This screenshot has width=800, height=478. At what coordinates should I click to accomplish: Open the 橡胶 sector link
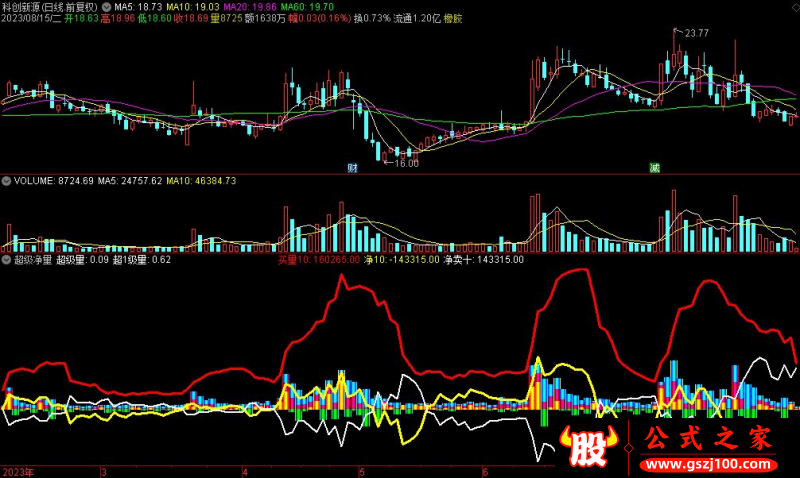[x=453, y=18]
